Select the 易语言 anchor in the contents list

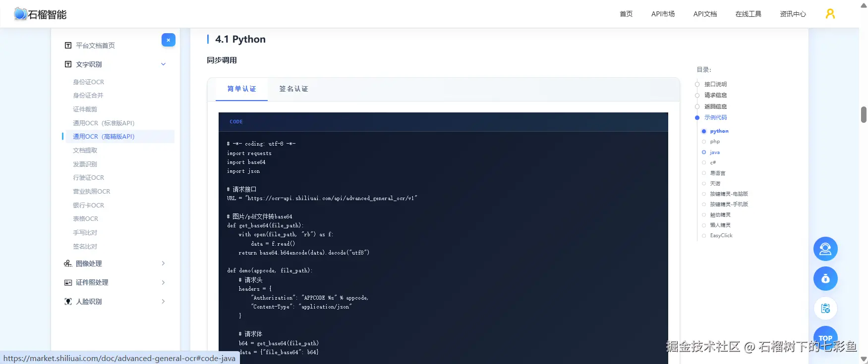717,173
